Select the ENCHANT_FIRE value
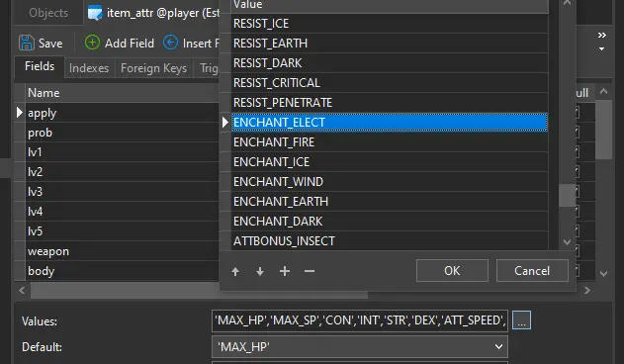This screenshot has height=364, width=624. tap(390, 142)
